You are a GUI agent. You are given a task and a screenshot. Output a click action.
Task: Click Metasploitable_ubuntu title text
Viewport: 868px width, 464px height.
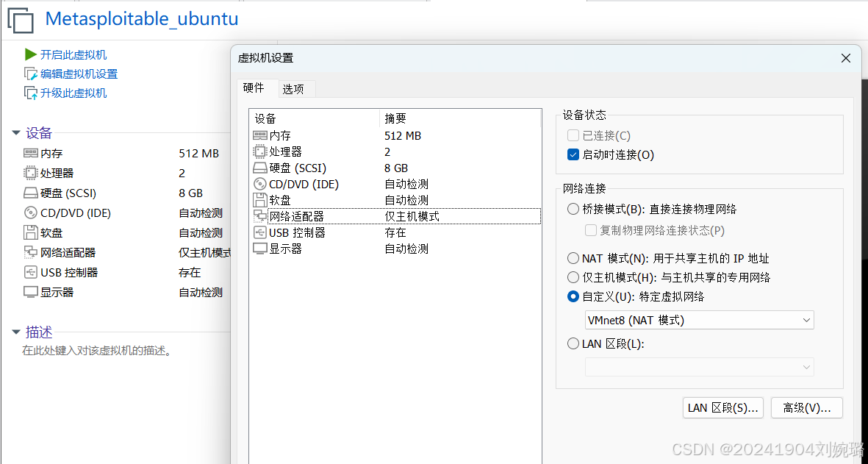pos(142,19)
